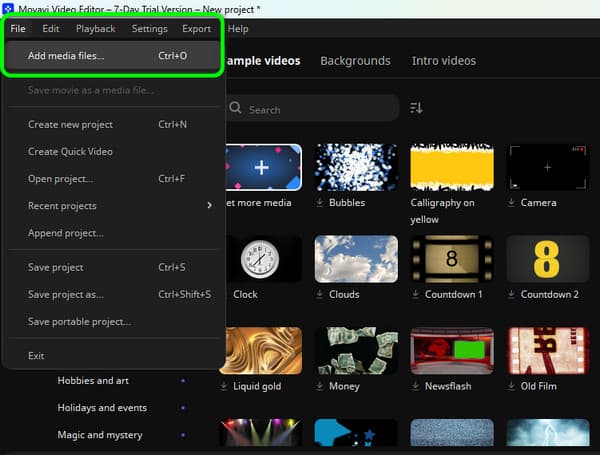This screenshot has width=600, height=455.
Task: Click download icon next to Clouds
Action: pos(320,294)
